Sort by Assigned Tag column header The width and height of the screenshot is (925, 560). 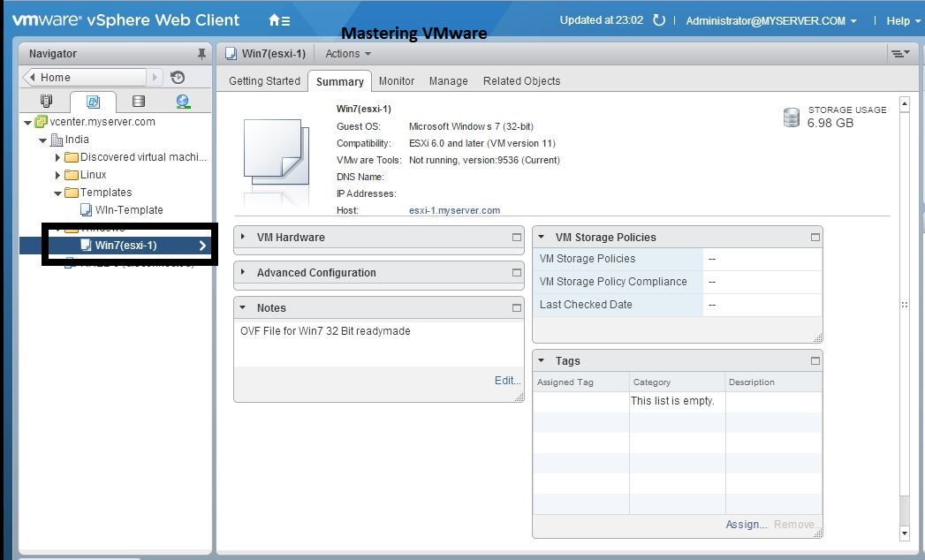click(x=580, y=382)
